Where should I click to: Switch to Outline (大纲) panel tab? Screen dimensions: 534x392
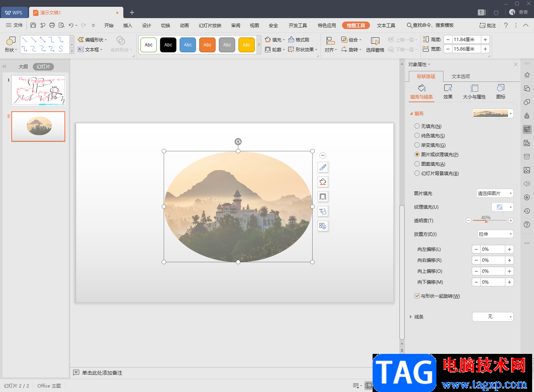pyautogui.click(x=23, y=66)
